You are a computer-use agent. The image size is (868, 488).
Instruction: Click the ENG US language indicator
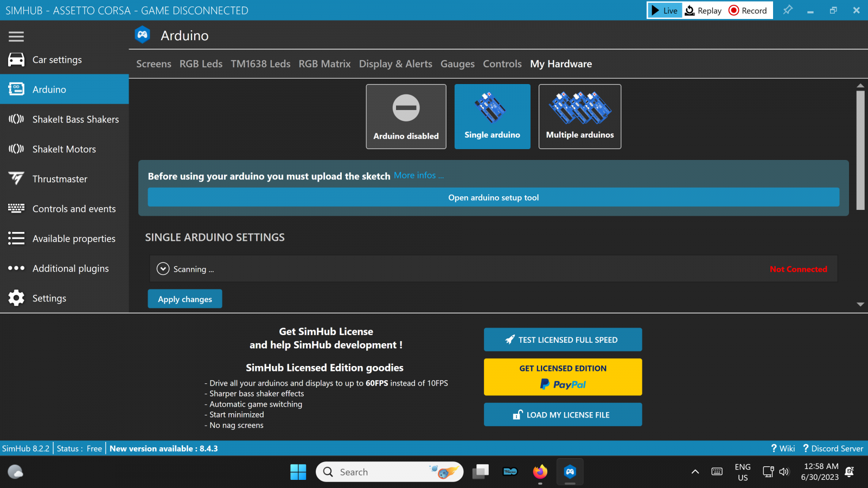(743, 472)
